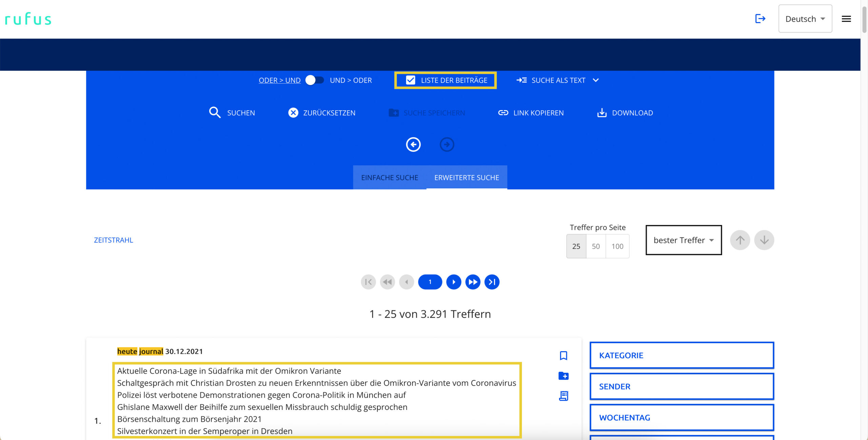Jump to last results page
Viewport: 868px width, 440px height.
click(x=492, y=282)
